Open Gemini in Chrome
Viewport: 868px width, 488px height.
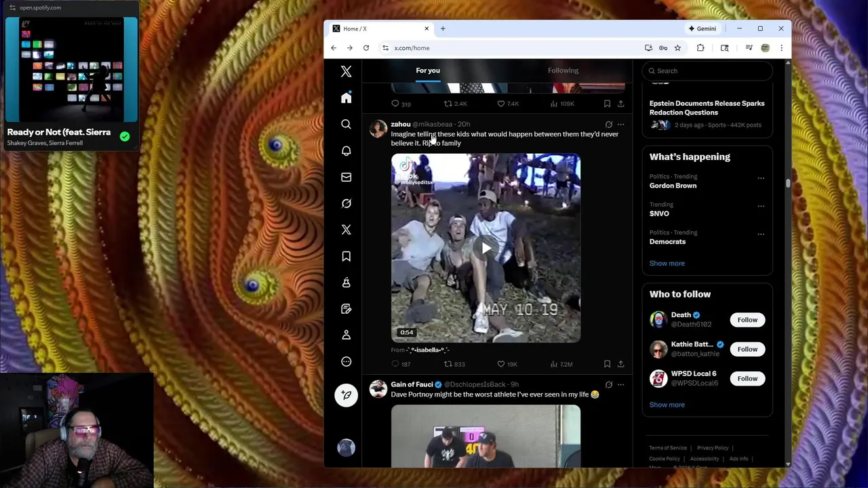click(703, 28)
